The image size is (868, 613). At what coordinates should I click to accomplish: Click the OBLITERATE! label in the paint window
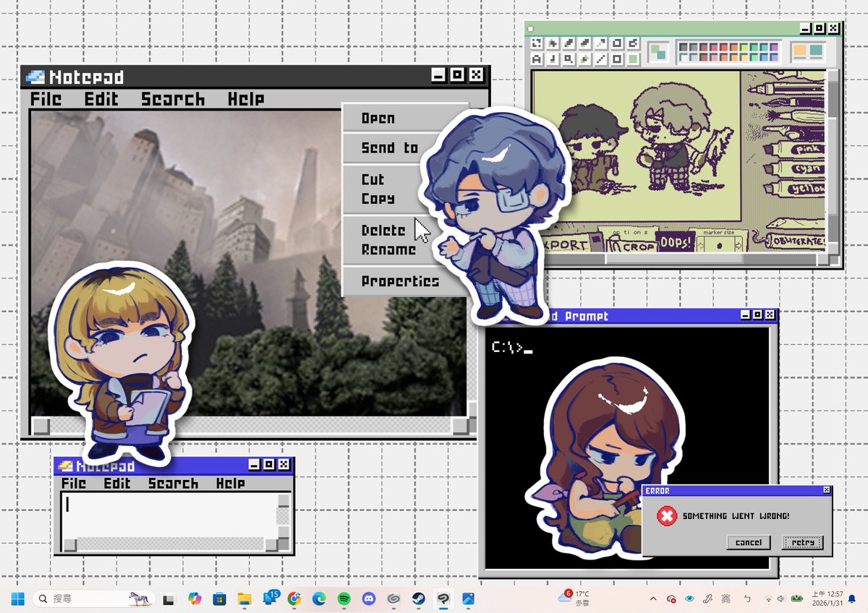click(798, 241)
